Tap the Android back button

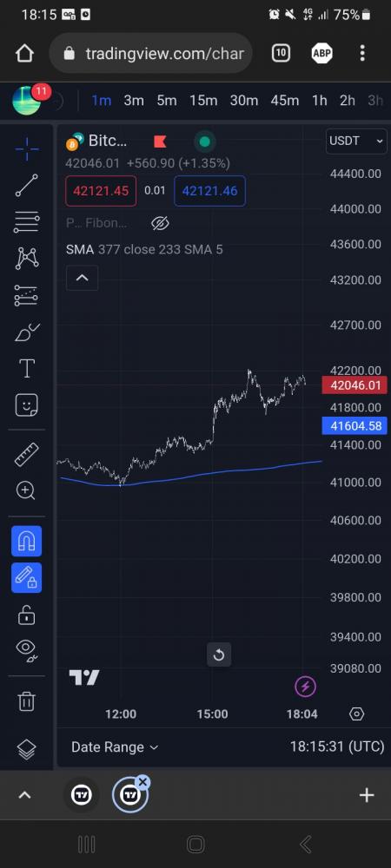click(x=305, y=845)
